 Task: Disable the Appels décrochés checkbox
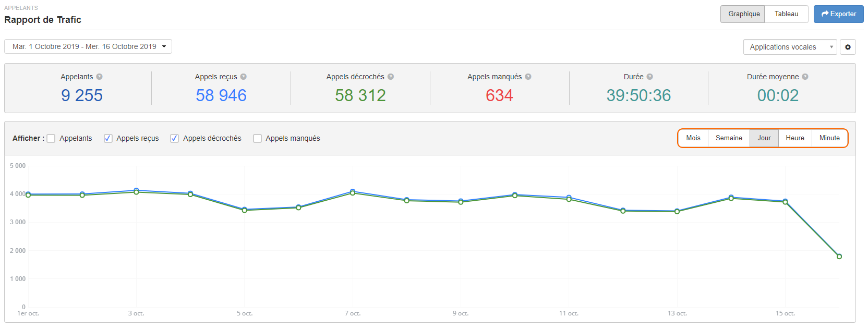175,138
